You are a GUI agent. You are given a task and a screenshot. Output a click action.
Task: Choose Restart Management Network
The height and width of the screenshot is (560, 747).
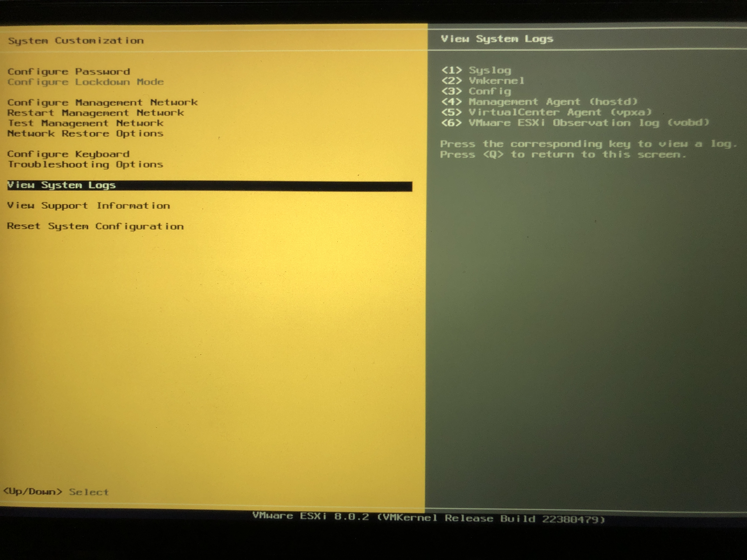(x=96, y=113)
